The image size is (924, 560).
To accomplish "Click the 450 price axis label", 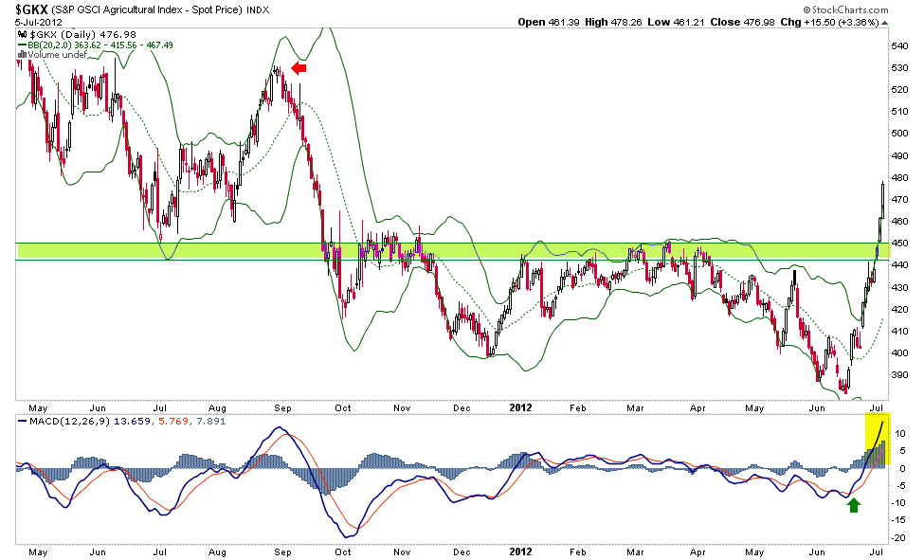I will 899,243.
